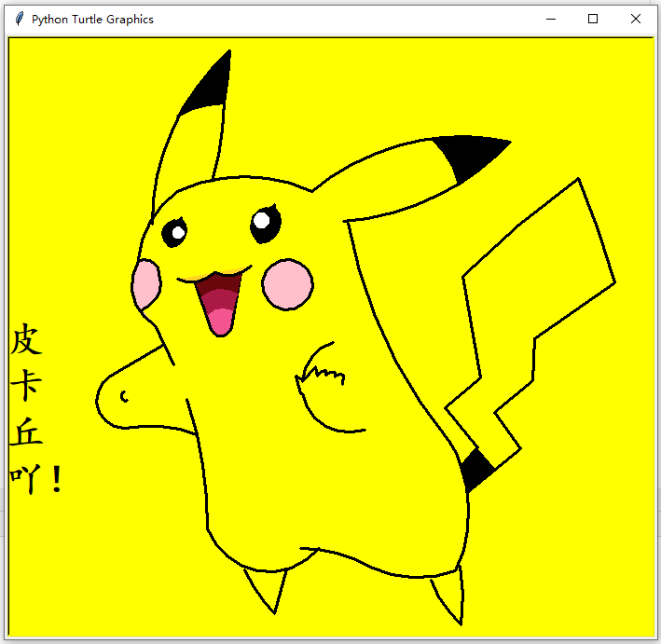661x644 pixels.
Task: Click the pink cheek at the face's left edge
Action: coord(145,283)
